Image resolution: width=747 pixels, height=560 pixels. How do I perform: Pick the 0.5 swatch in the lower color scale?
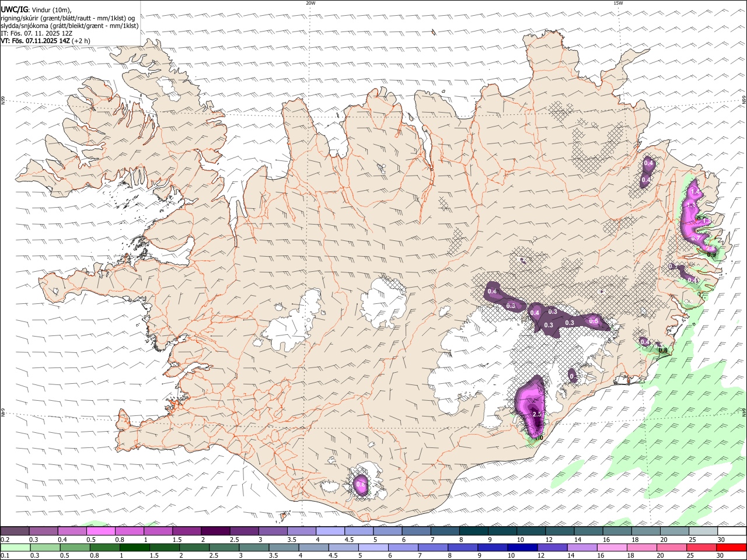click(x=75, y=547)
